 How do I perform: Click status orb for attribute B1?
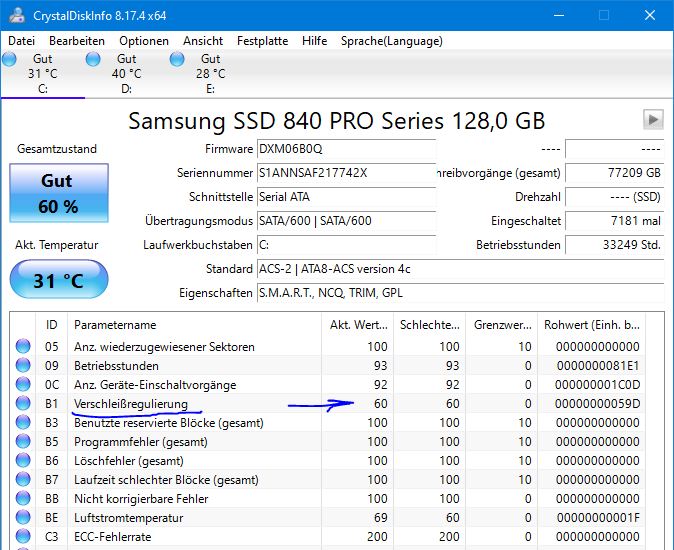23,403
